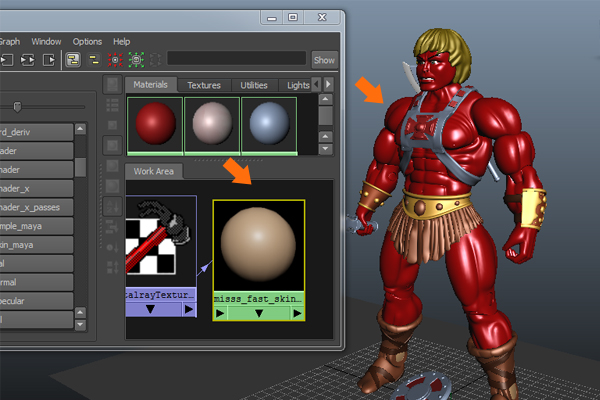600x400 pixels.
Task: Select the pecular node entry
Action: [x=36, y=301]
